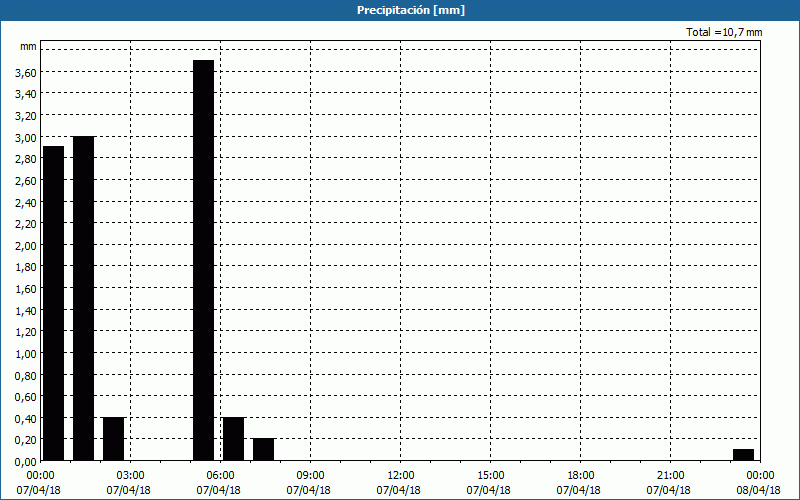Click the tallest bar near 06:00

[204, 260]
